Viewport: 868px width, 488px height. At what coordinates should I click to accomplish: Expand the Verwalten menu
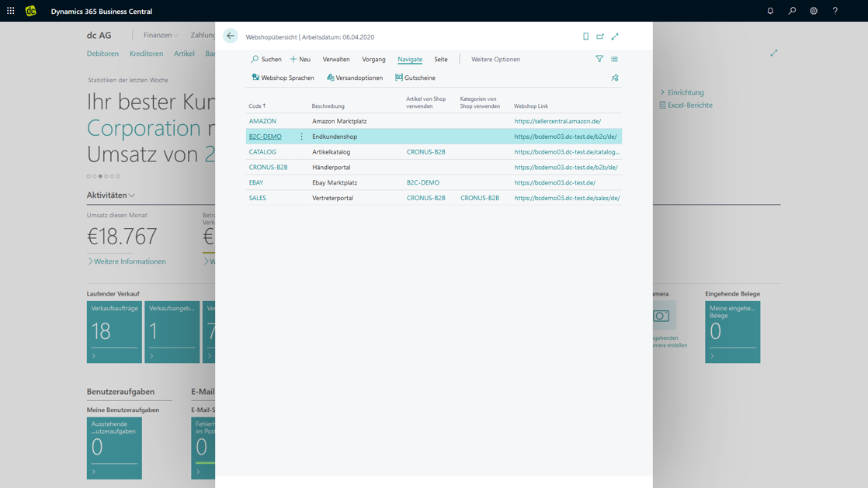click(x=336, y=59)
